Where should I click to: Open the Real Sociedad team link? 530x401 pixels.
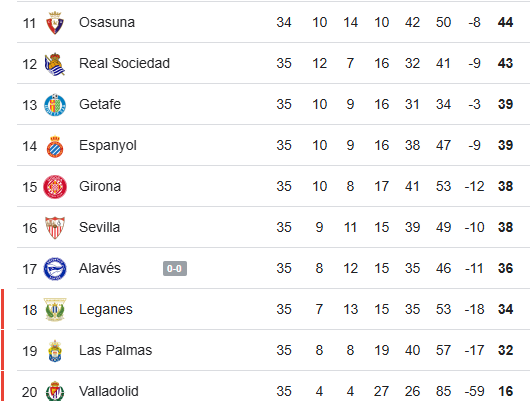click(124, 64)
